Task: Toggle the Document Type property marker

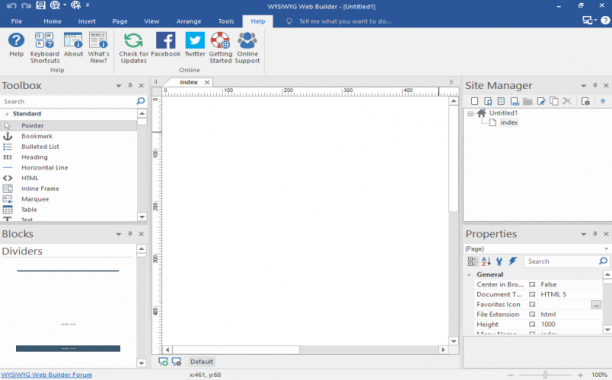Action: 532,294
